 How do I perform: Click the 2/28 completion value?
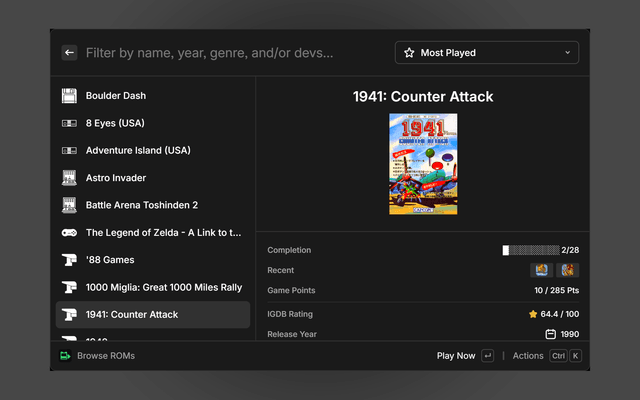570,250
